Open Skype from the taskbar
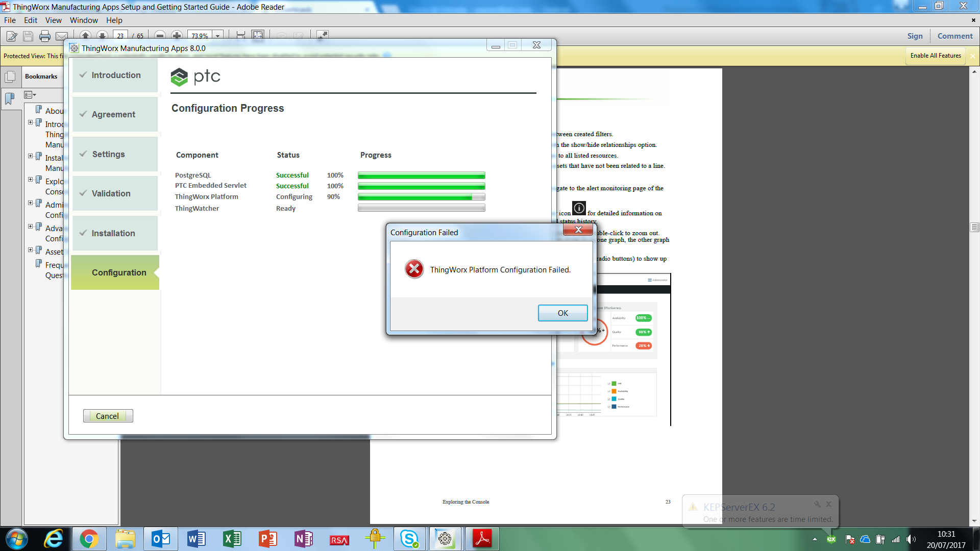This screenshot has height=551, width=980. 409,539
